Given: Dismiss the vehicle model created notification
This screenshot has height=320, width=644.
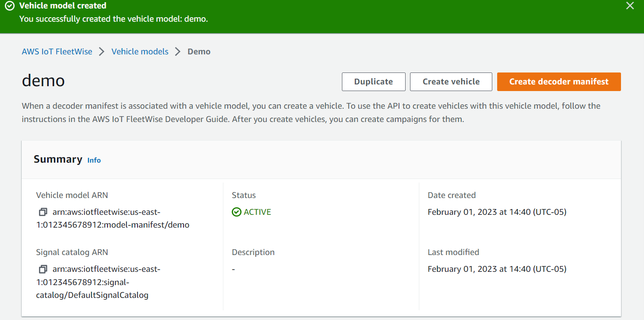Looking at the screenshot, I should point(630,6).
